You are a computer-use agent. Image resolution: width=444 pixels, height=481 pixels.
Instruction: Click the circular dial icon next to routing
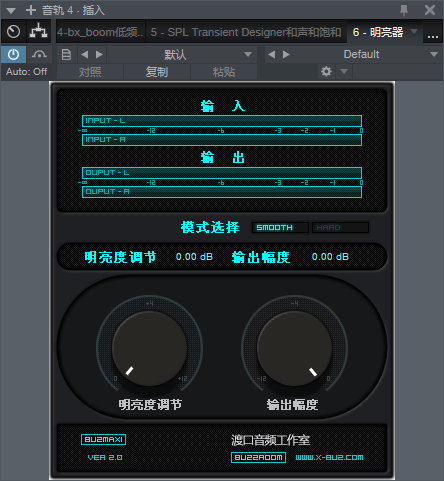(13, 32)
